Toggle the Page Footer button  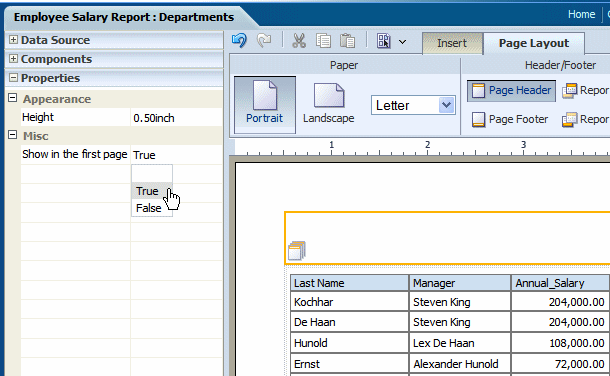(510, 119)
